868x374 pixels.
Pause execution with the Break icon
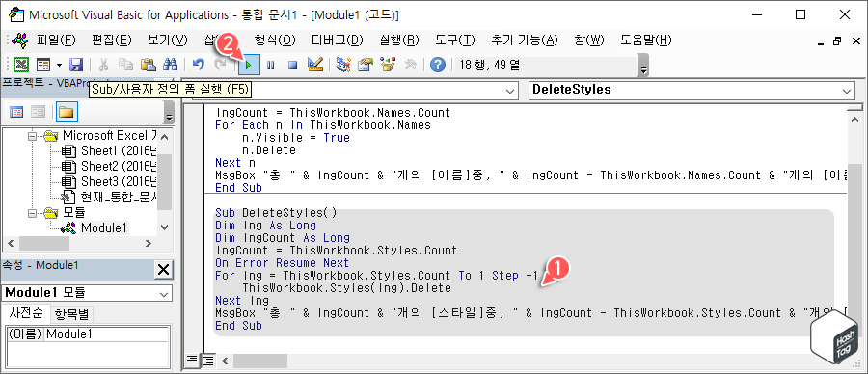[x=271, y=65]
